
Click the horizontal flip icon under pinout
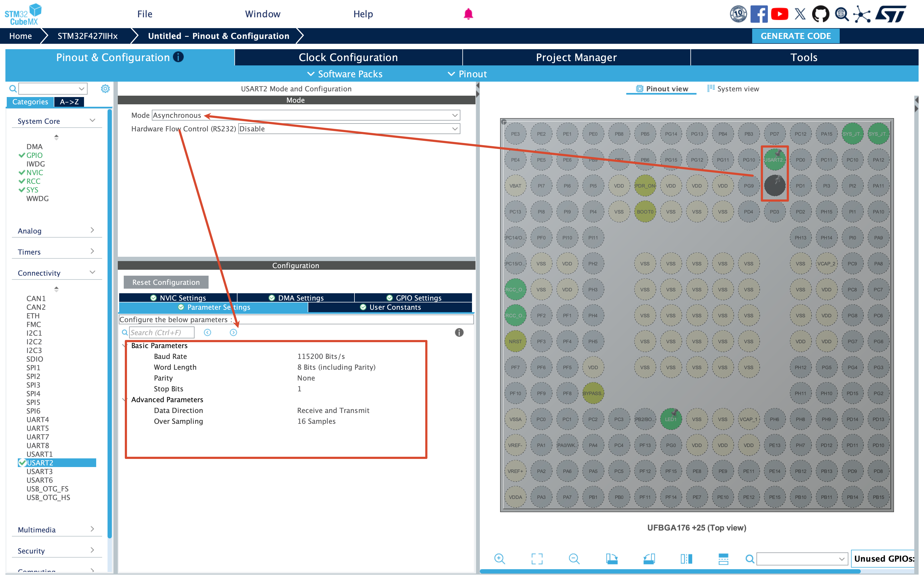tap(686, 559)
